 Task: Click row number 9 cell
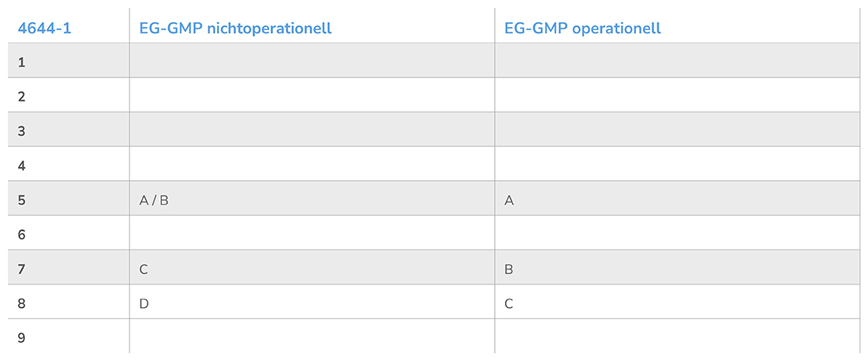click(21, 338)
